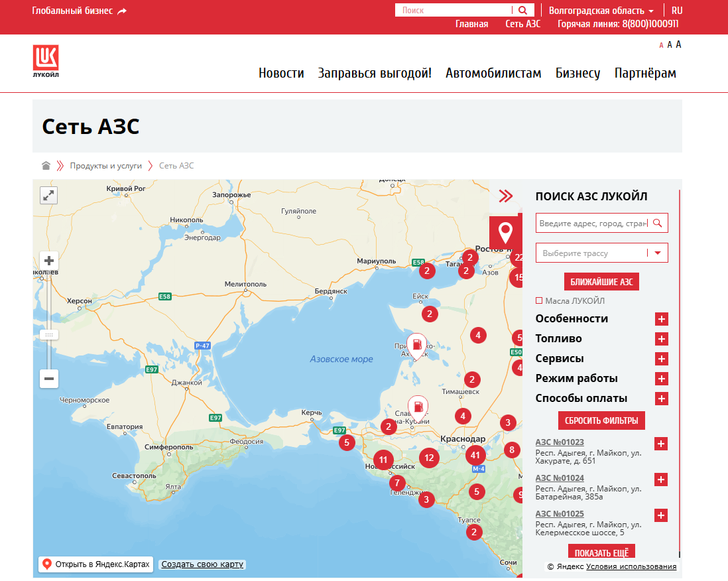Image resolution: width=728 pixels, height=581 pixels.
Task: Select medium font size A
Action: [x=670, y=44]
